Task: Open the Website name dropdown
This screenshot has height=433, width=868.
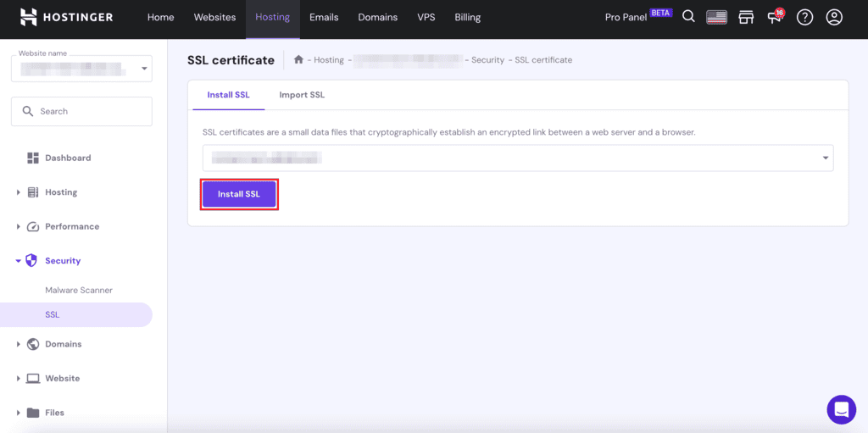Action: pos(81,69)
